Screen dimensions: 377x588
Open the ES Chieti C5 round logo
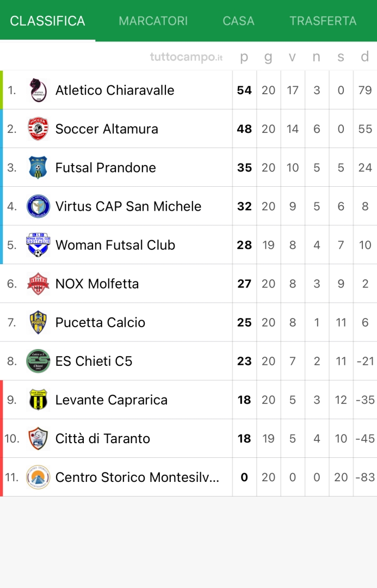38,361
